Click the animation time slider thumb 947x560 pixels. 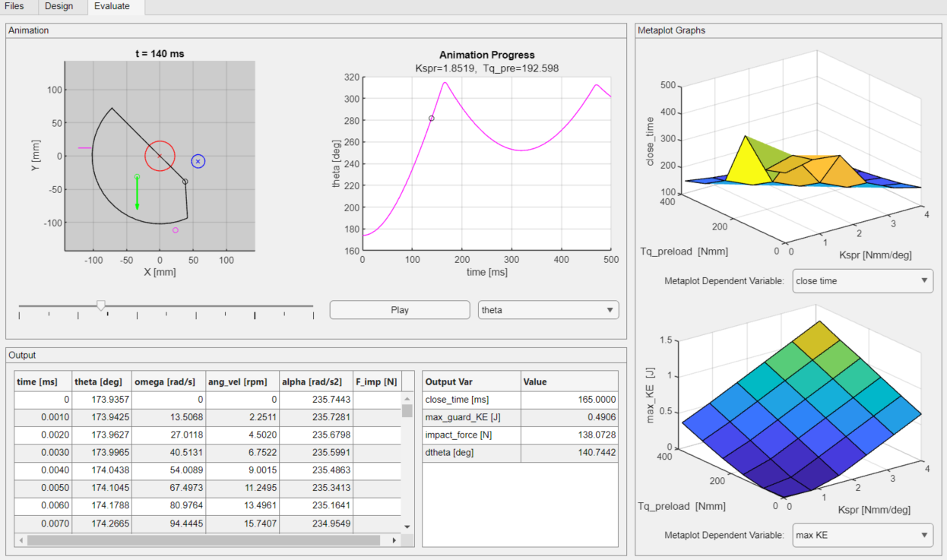click(100, 305)
